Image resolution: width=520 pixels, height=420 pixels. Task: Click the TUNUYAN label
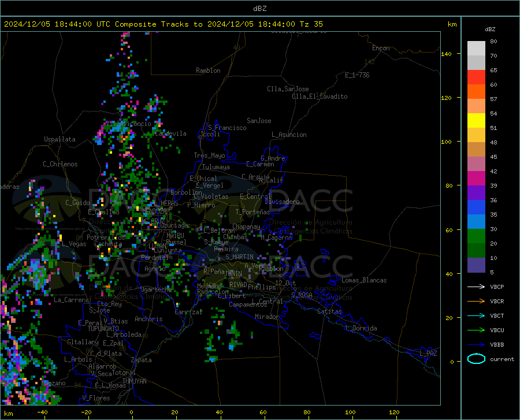click(x=134, y=381)
